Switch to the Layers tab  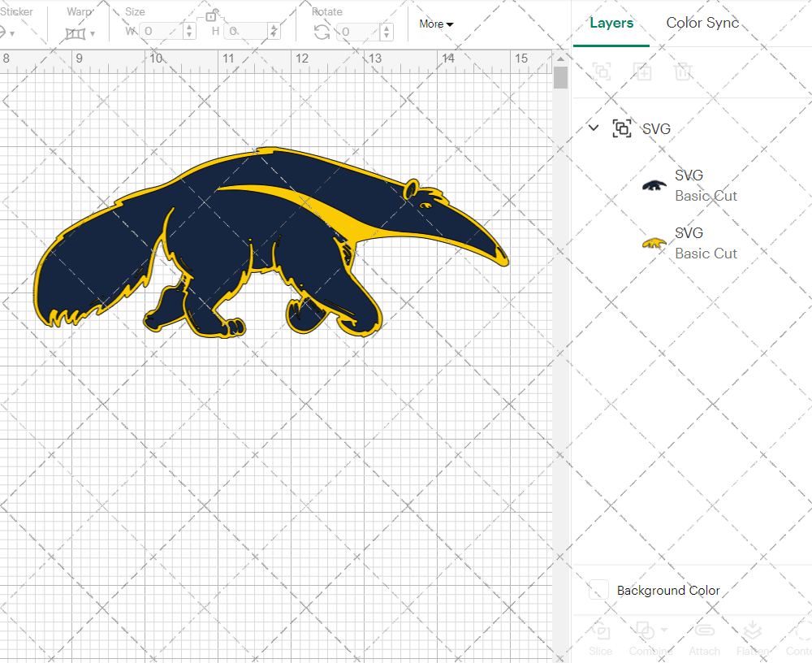click(611, 23)
